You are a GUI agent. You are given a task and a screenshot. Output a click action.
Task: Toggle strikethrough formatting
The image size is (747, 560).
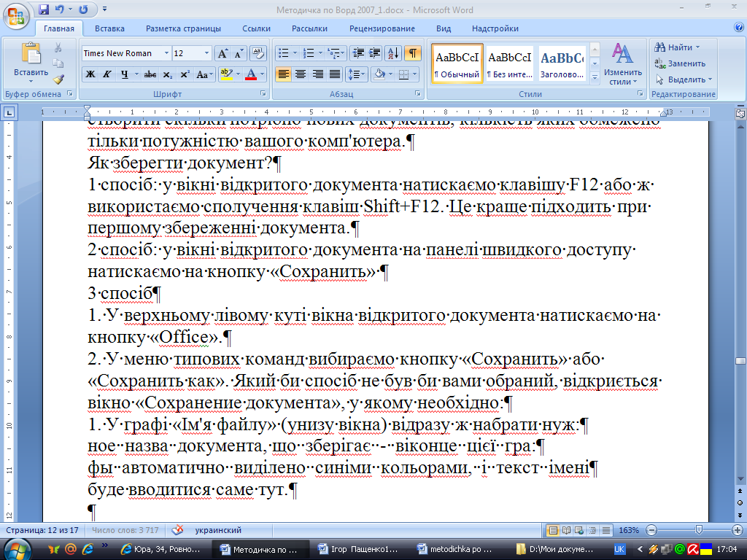[x=150, y=74]
